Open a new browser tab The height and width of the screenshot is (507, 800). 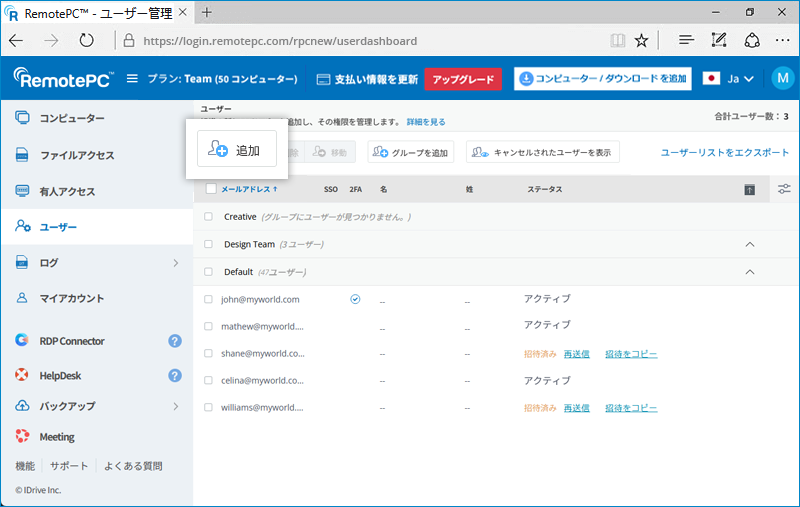click(x=207, y=12)
